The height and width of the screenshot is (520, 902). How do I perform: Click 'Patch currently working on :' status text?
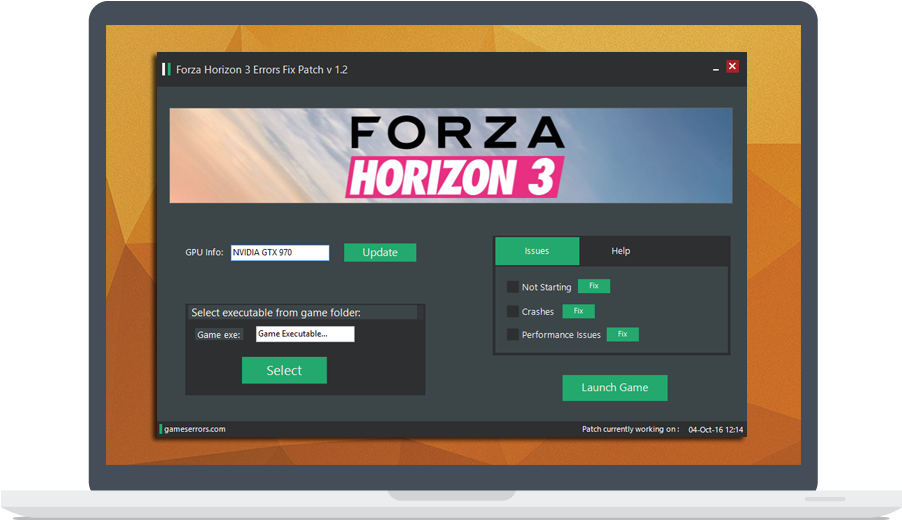click(x=630, y=429)
